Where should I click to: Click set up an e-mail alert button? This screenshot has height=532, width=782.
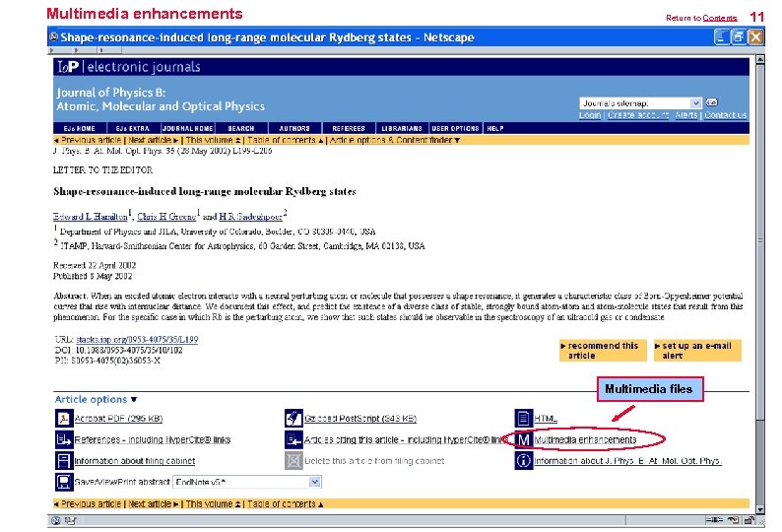697,351
